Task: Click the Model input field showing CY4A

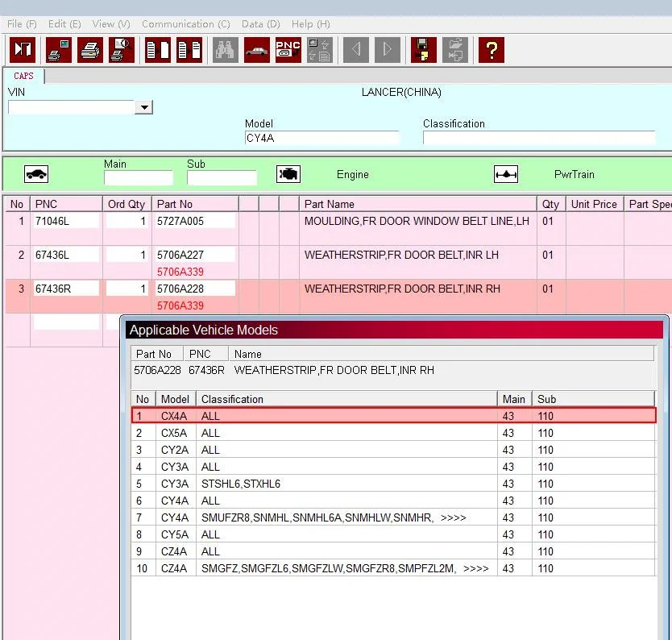Action: pos(321,138)
